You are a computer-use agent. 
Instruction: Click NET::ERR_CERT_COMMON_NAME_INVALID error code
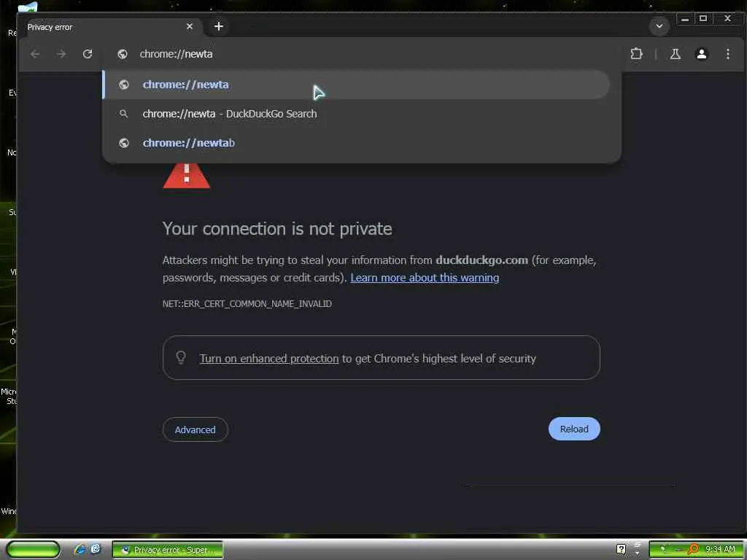(247, 304)
